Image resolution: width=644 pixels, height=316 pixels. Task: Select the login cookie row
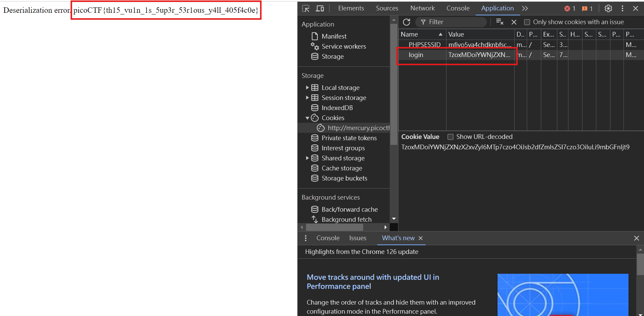[521, 55]
